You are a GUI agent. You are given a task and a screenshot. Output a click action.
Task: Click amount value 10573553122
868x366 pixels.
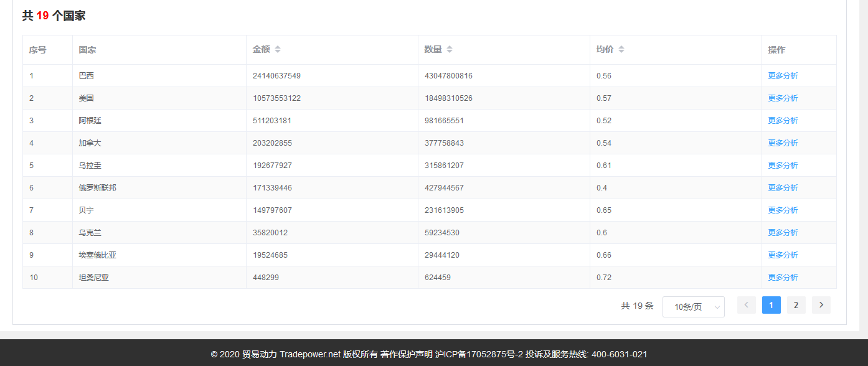coord(277,98)
